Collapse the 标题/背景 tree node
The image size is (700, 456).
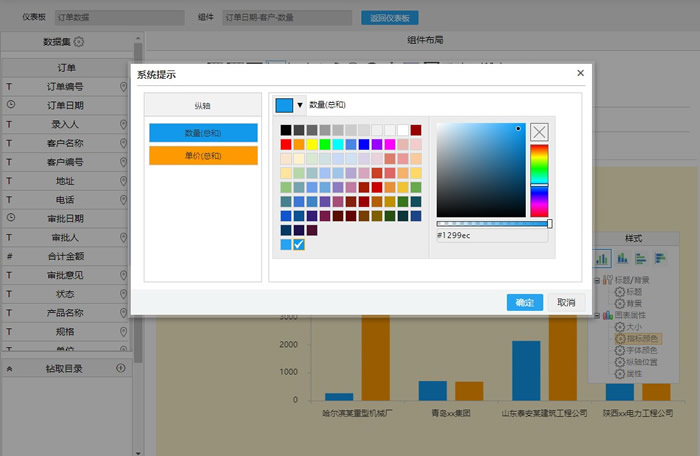click(x=597, y=281)
